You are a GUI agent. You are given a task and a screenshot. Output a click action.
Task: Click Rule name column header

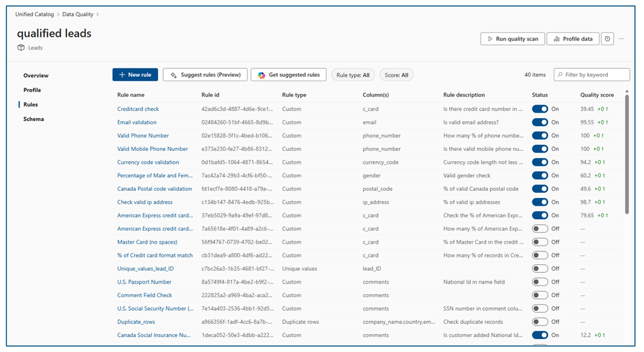[131, 95]
